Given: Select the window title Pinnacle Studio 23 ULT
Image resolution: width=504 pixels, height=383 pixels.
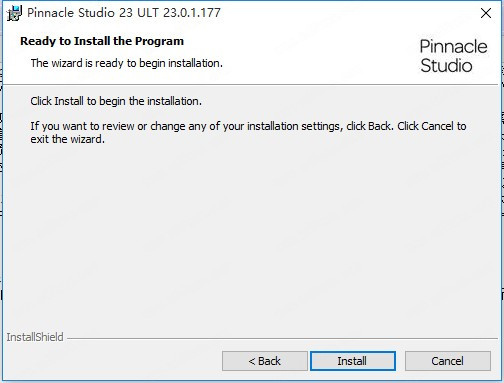Looking at the screenshot, I should coord(92,13).
